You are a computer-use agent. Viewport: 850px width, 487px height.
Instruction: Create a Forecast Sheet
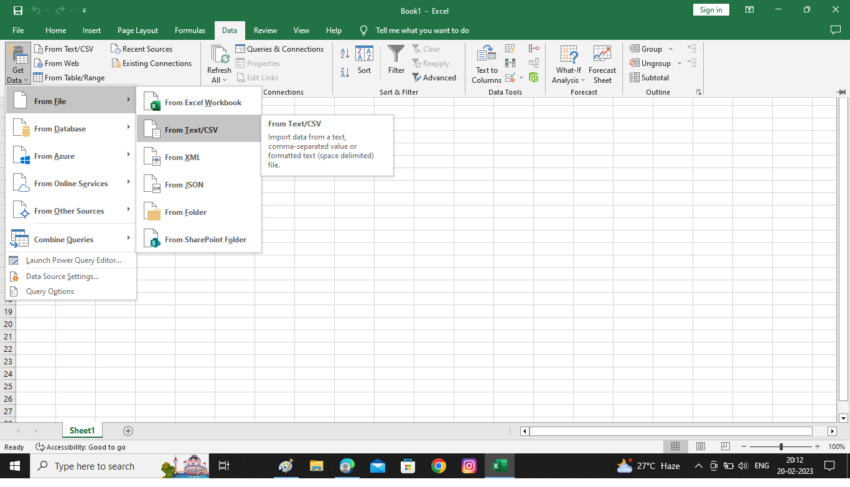(602, 64)
